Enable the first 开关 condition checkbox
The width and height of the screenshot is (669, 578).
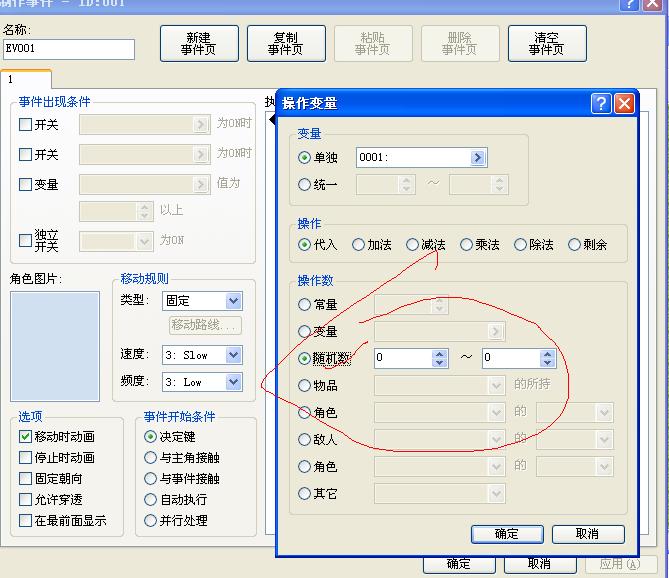[26, 125]
